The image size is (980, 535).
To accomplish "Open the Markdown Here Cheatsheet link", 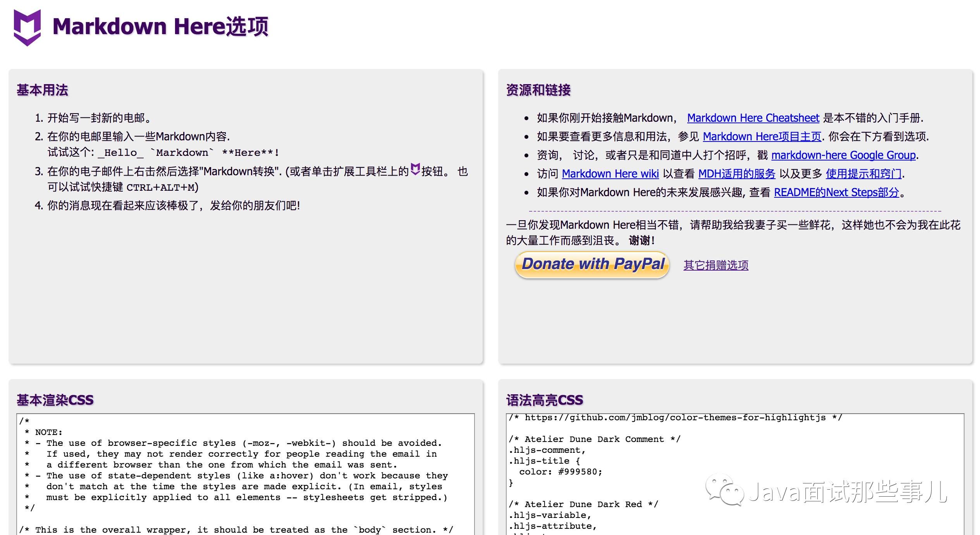I will pyautogui.click(x=753, y=118).
